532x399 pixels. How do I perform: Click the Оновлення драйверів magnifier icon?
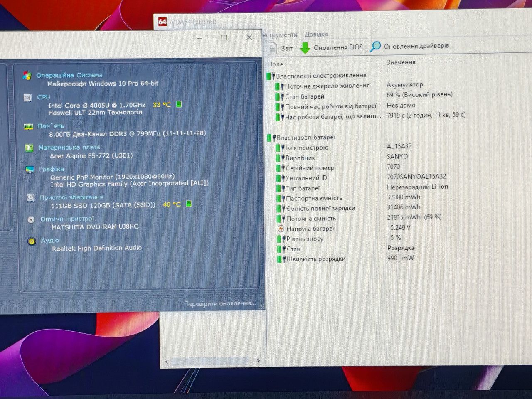pyautogui.click(x=375, y=47)
